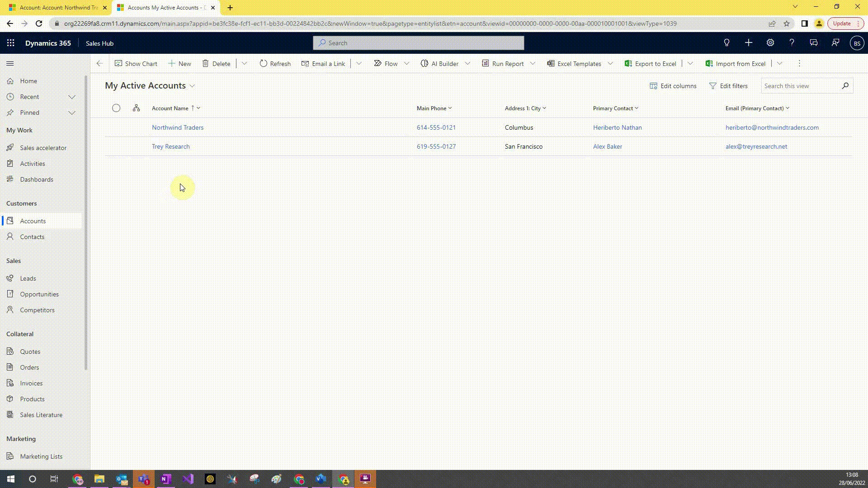The width and height of the screenshot is (868, 488).
Task: Click the Show Chart icon
Action: click(x=118, y=64)
